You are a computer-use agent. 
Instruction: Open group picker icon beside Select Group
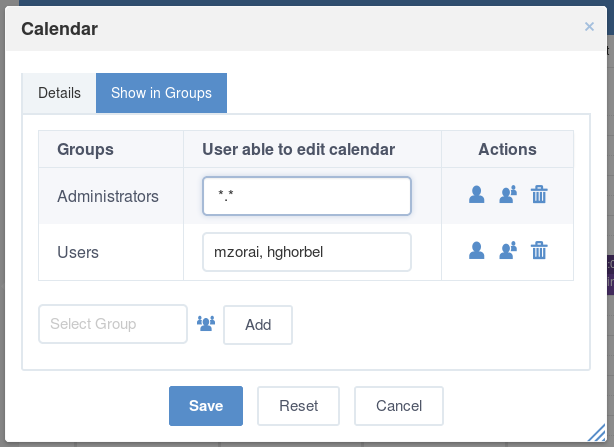pyautogui.click(x=206, y=324)
